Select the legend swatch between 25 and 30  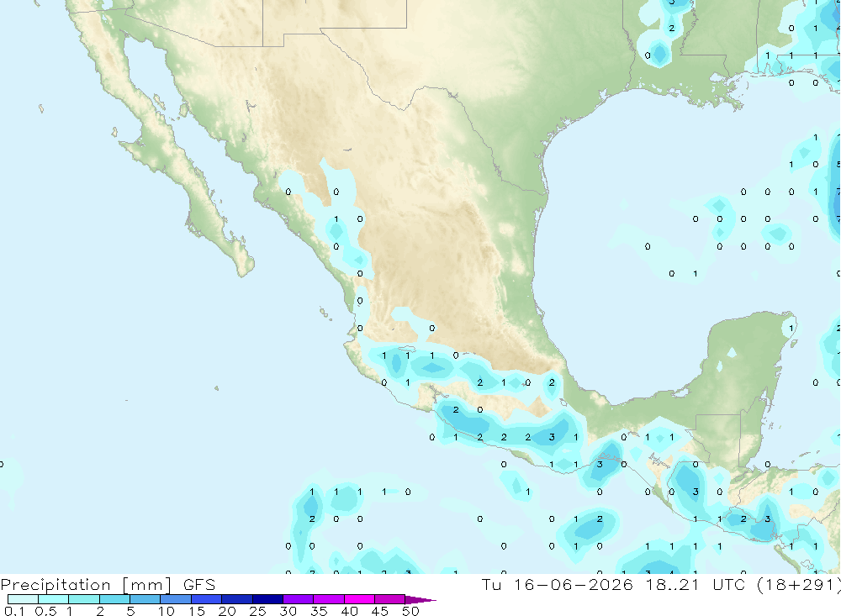tap(267, 599)
